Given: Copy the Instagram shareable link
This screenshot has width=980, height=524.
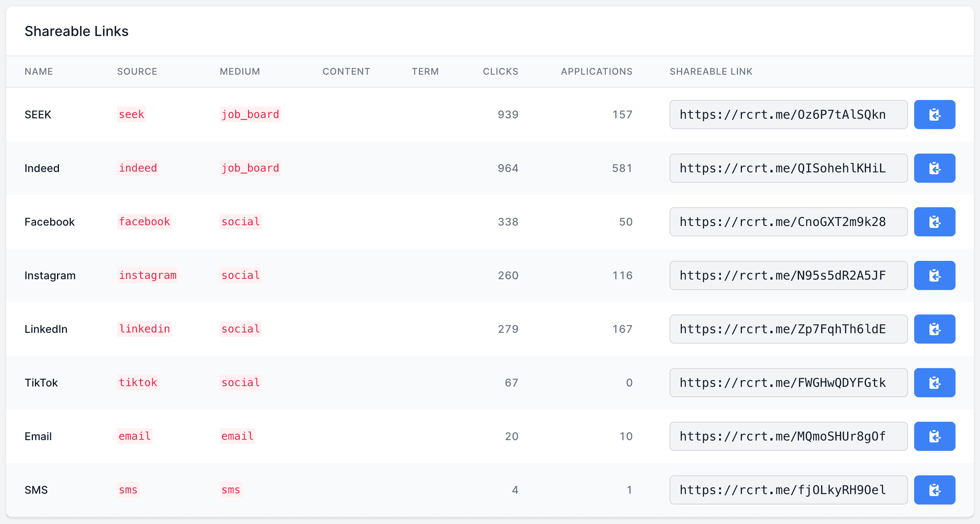Looking at the screenshot, I should point(934,275).
